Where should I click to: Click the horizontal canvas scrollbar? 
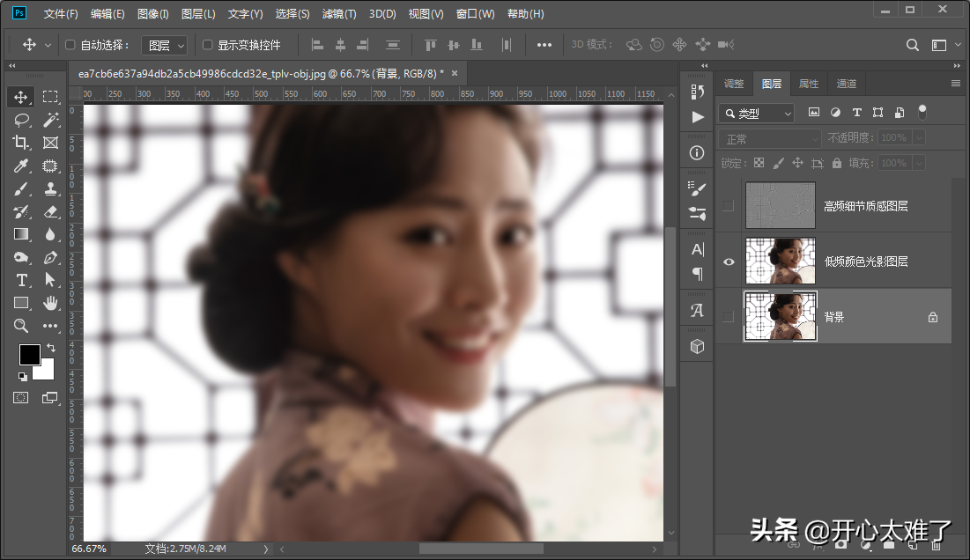pyautogui.click(x=481, y=549)
